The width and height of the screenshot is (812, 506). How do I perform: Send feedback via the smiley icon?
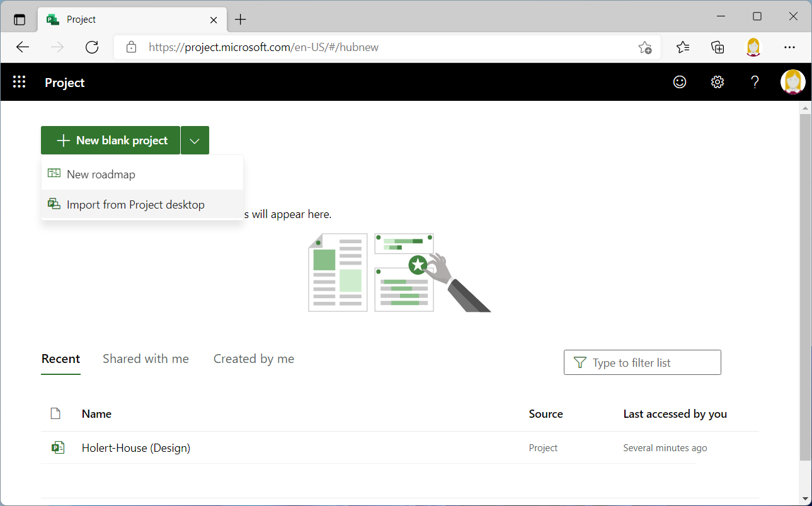pos(680,82)
